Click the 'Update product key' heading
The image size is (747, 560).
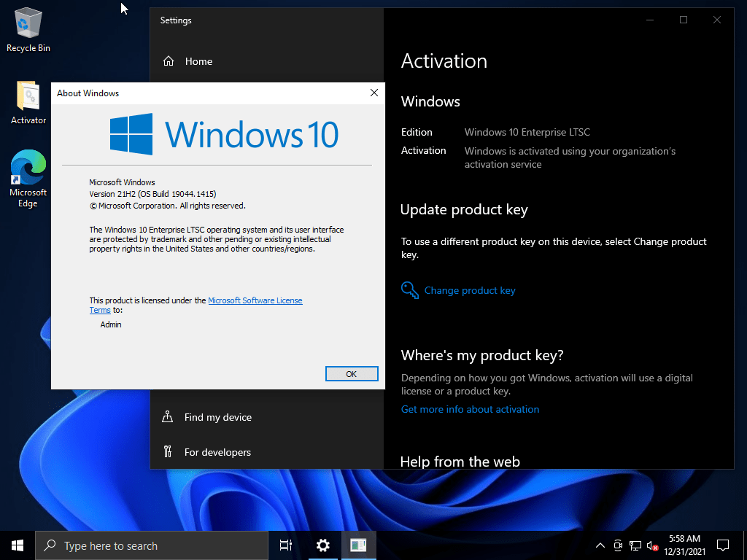coord(464,210)
